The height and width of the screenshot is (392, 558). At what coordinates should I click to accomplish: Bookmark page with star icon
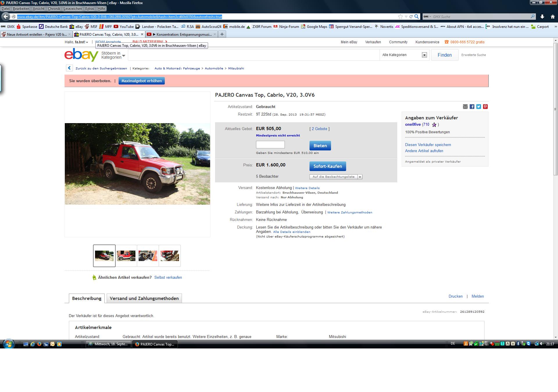[x=400, y=17]
